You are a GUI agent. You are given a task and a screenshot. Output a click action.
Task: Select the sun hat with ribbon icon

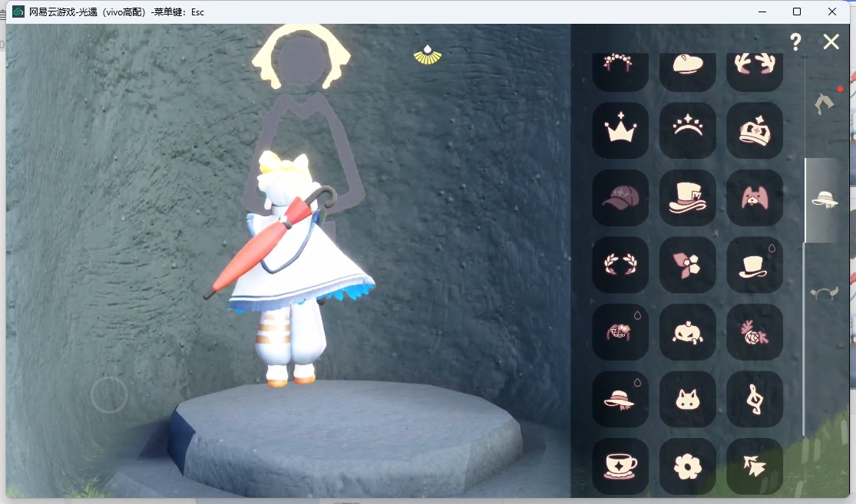pos(620,399)
